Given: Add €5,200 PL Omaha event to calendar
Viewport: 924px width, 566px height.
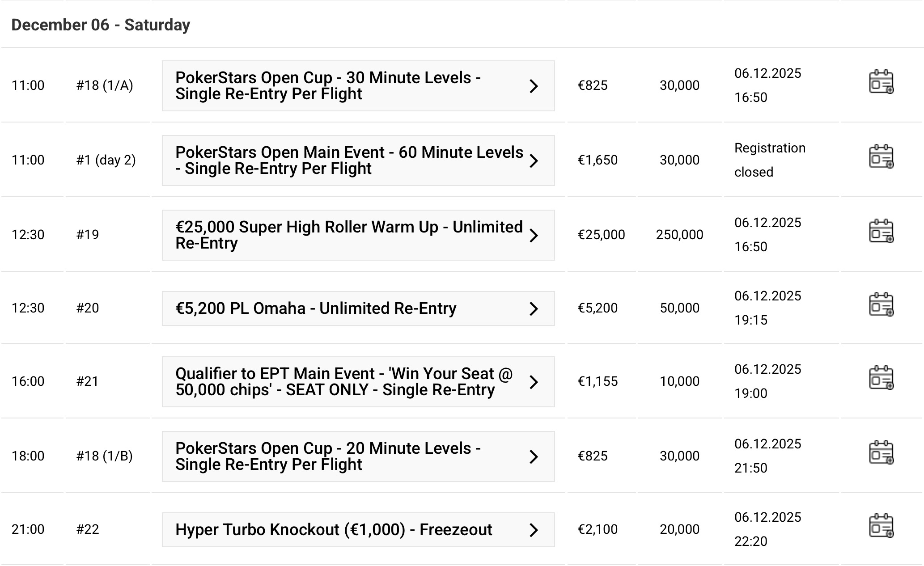Looking at the screenshot, I should [881, 304].
